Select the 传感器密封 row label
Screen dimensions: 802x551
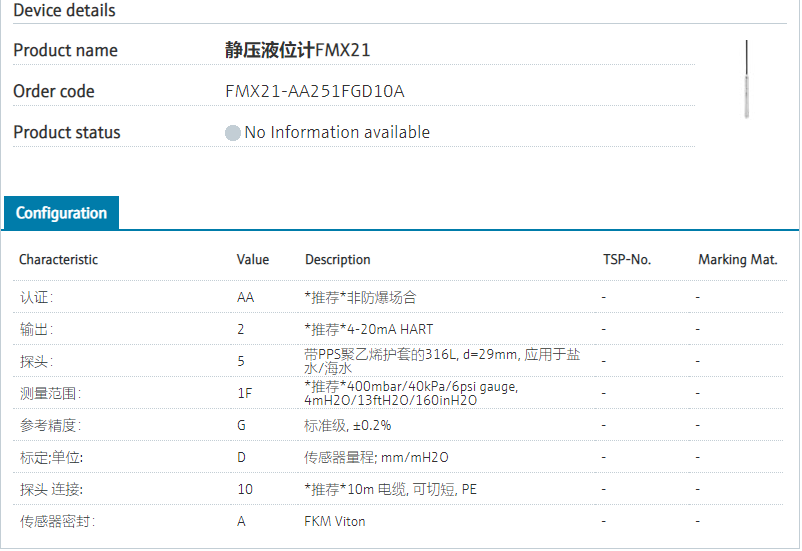point(57,521)
